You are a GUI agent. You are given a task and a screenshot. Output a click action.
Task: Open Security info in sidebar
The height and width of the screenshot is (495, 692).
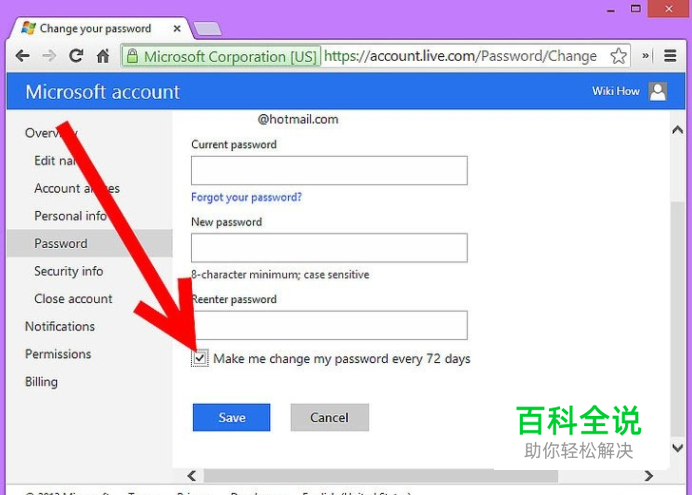(68, 271)
